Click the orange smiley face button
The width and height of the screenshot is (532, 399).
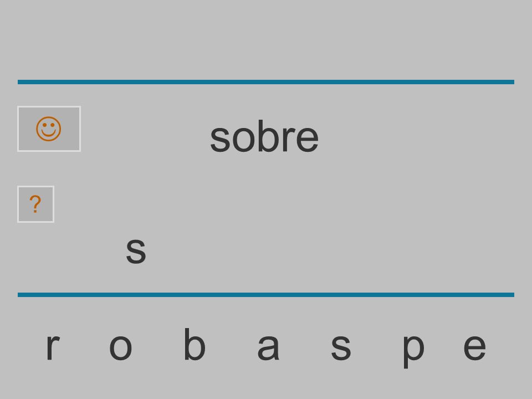tap(49, 129)
